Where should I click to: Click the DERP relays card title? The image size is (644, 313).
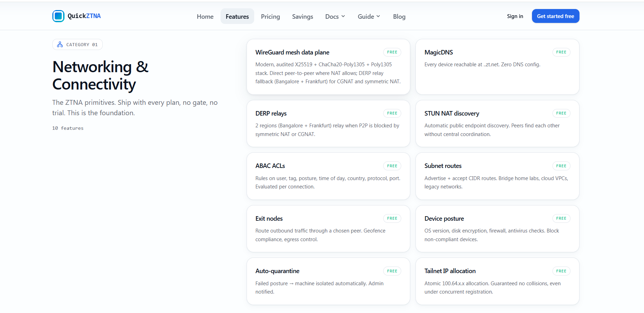[x=271, y=113]
